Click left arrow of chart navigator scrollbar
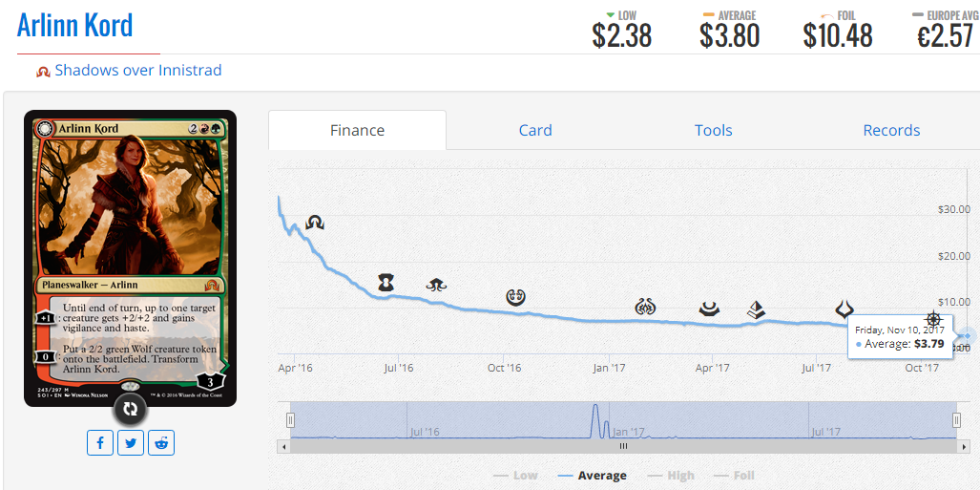 coord(284,447)
